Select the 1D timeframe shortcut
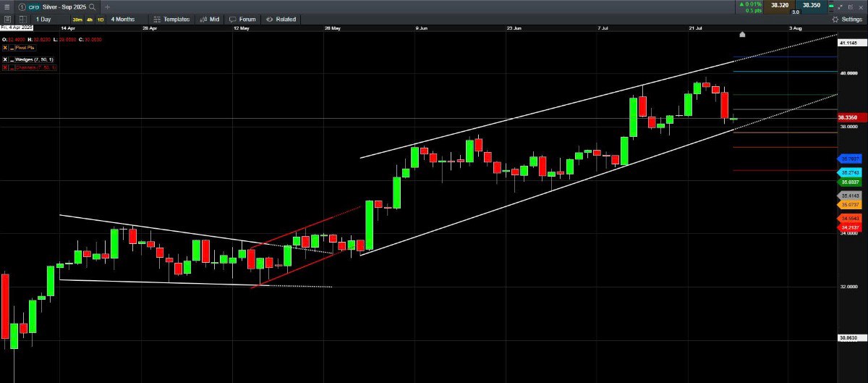This screenshot has height=383, width=868. tap(100, 20)
